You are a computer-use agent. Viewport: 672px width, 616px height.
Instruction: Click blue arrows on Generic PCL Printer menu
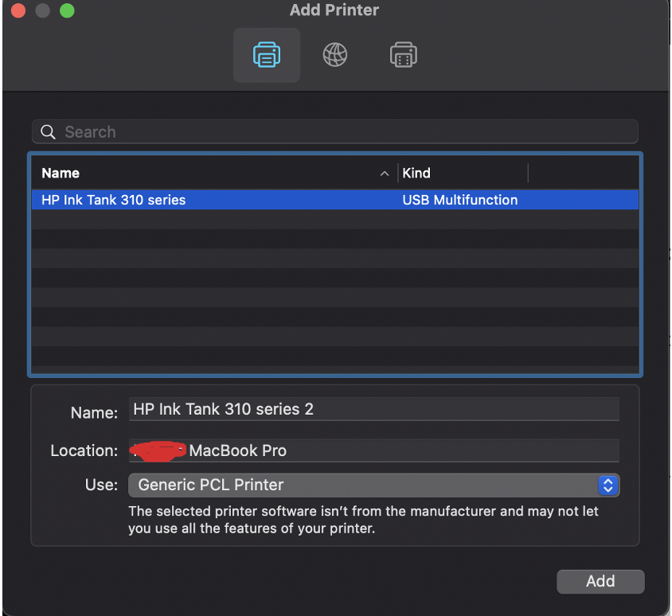[608, 485]
